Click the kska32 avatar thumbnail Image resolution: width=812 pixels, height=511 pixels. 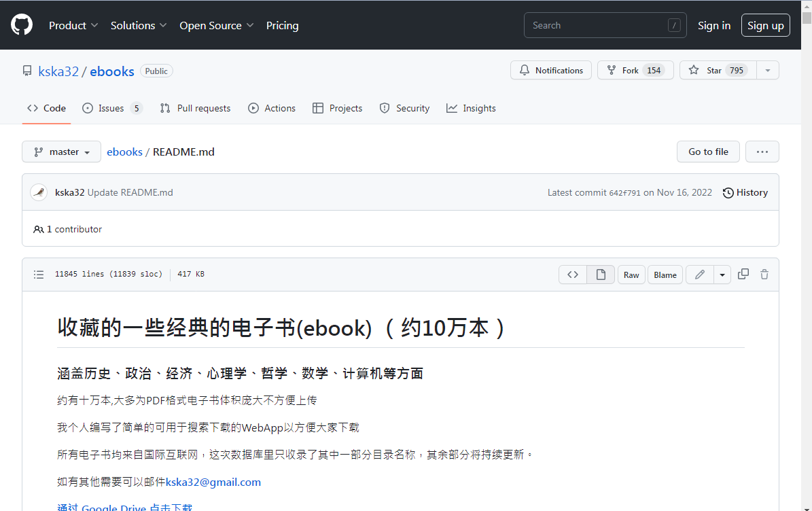tap(39, 192)
